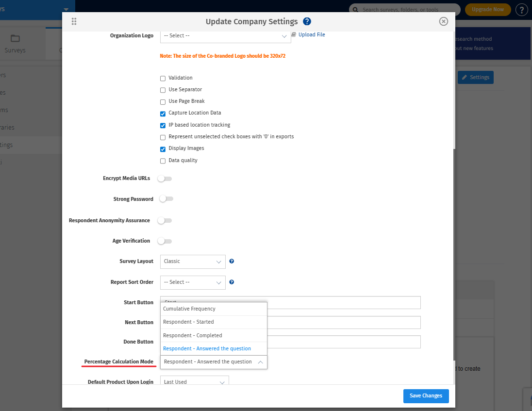532x411 pixels.
Task: Open the question mark help icon top right
Action: click(521, 9)
